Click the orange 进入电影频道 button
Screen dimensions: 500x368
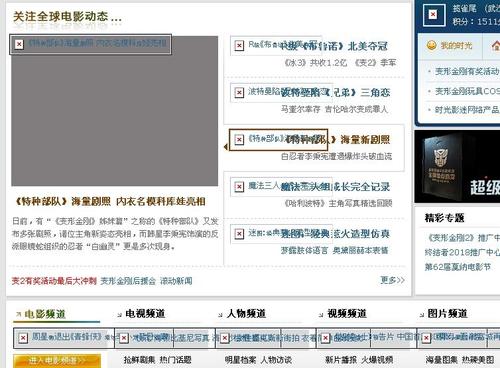point(57,361)
